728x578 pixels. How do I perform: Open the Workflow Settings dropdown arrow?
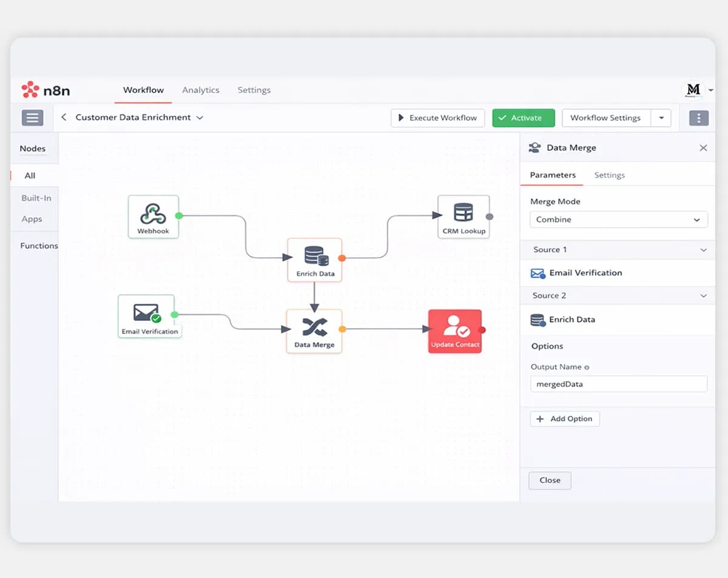pyautogui.click(x=661, y=118)
